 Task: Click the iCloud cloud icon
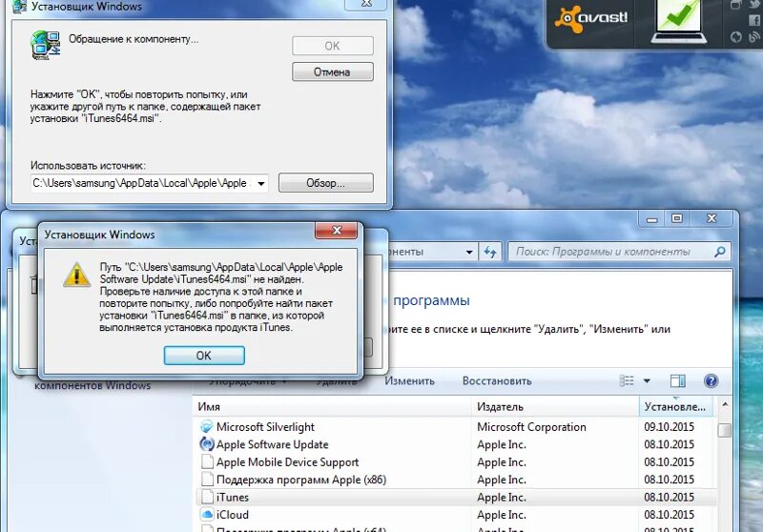click(207, 515)
